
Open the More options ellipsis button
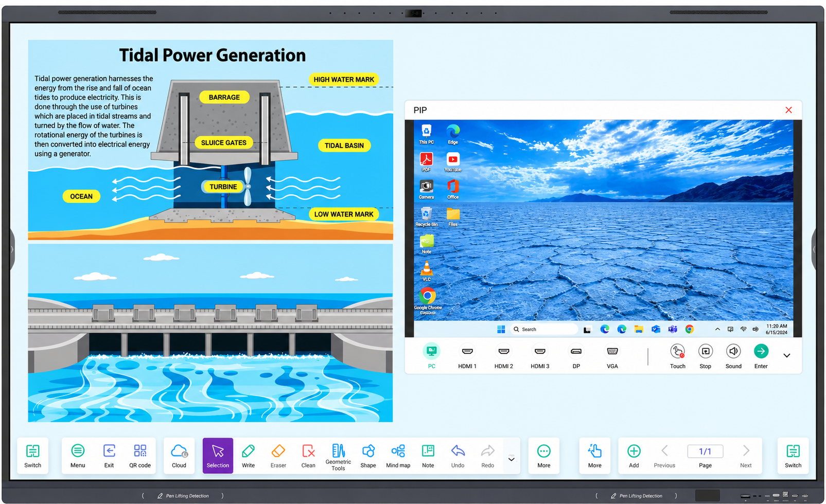coord(544,456)
